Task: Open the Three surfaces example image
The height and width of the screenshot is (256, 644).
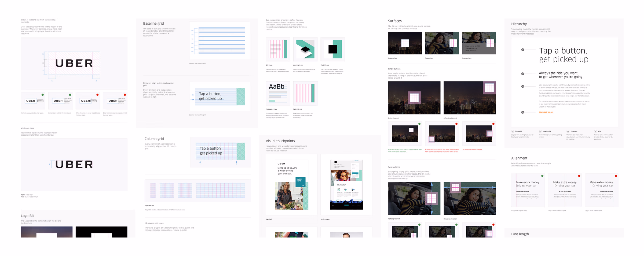Action: click(479, 43)
